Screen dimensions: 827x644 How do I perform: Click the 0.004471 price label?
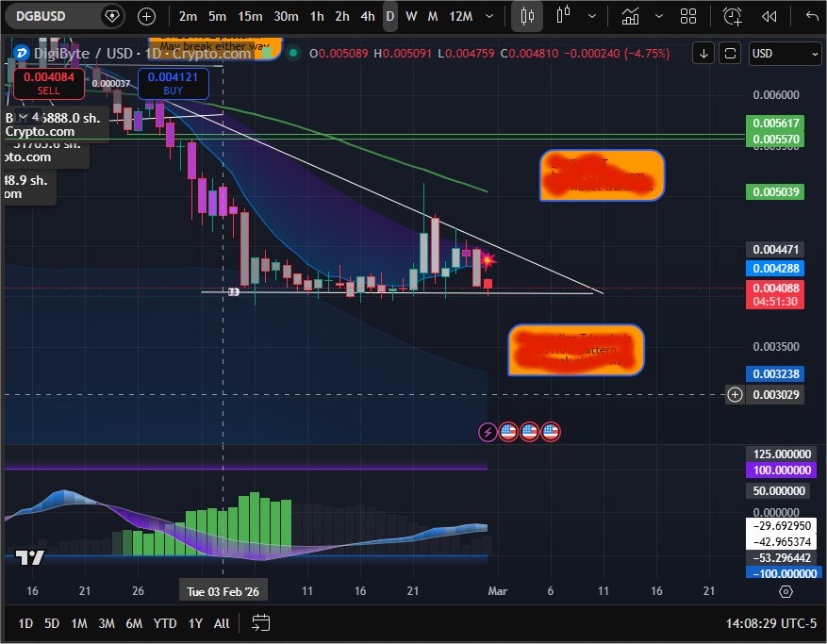pos(775,250)
